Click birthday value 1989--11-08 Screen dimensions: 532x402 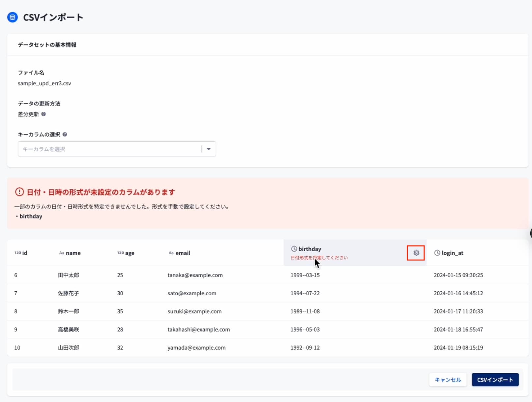click(305, 311)
